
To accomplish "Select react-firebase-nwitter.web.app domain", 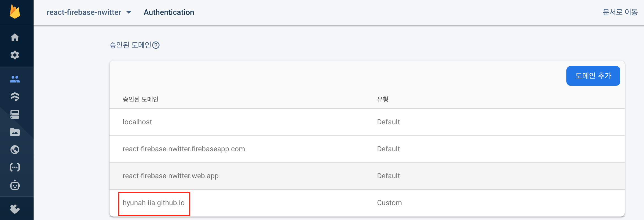I will pos(171,176).
